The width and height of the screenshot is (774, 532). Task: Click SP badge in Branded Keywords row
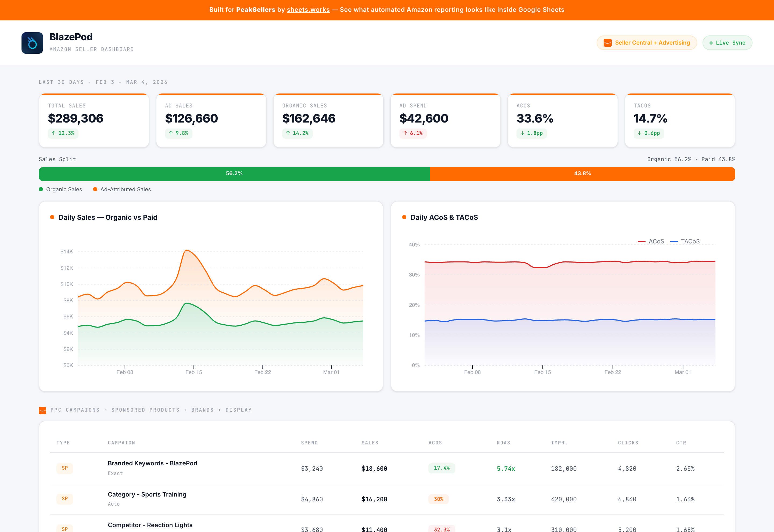65,468
